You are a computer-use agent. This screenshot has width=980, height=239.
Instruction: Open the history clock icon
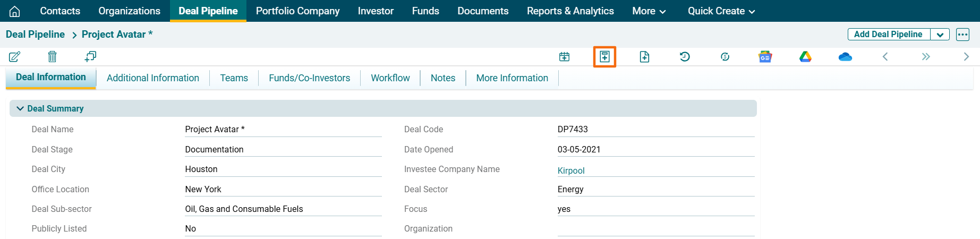pos(685,57)
